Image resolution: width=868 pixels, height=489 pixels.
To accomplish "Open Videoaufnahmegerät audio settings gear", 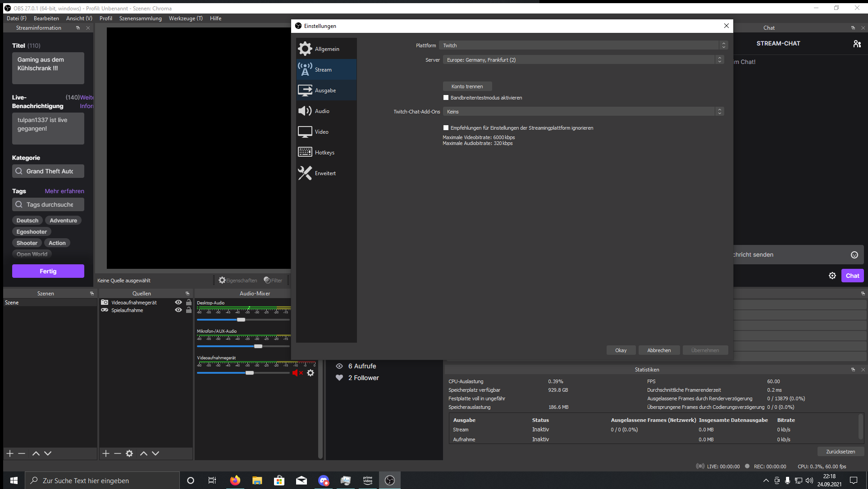I will pos(311,373).
